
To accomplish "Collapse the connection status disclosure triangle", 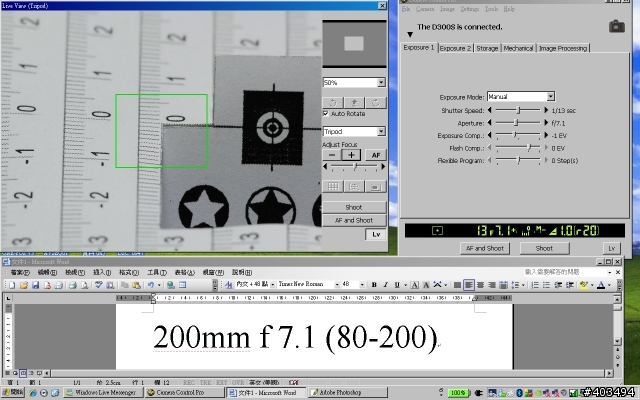I will click(410, 35).
